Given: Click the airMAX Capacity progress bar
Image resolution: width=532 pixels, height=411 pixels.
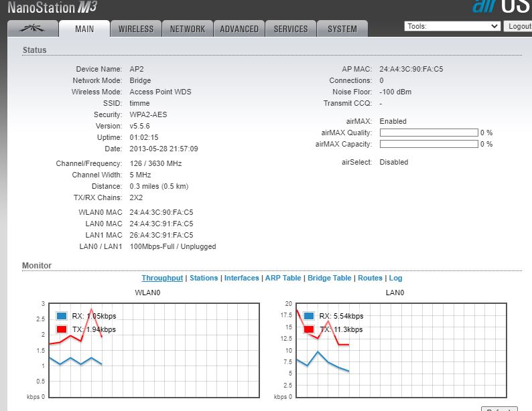Looking at the screenshot, I should [429, 144].
